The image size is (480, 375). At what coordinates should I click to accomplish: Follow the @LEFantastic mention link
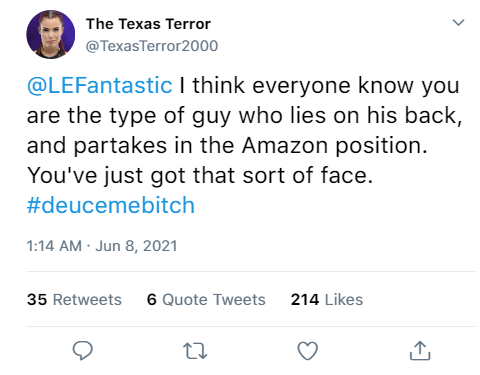pyautogui.click(x=100, y=85)
